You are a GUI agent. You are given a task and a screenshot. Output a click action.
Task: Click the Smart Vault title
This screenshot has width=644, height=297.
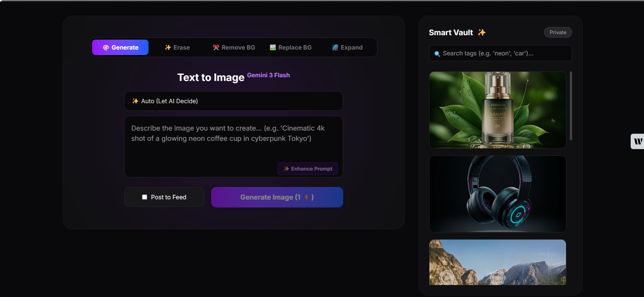tap(451, 32)
